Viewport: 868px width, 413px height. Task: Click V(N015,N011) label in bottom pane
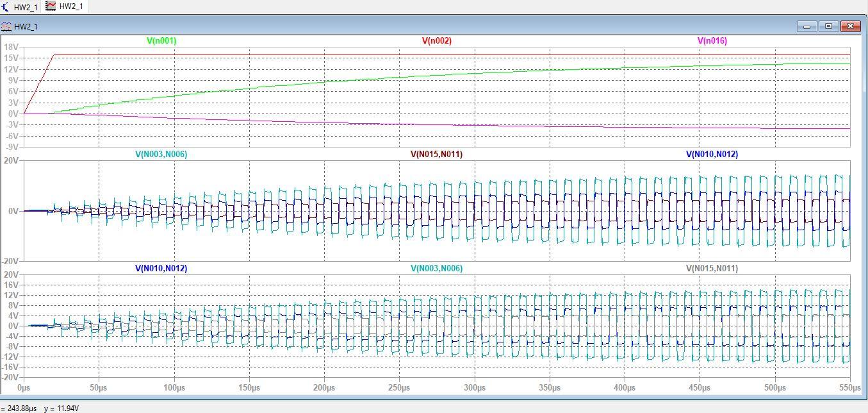[x=712, y=268]
